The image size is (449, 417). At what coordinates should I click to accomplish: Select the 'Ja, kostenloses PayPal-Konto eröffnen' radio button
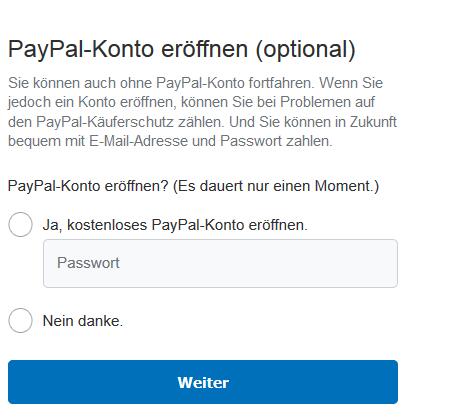tap(20, 224)
